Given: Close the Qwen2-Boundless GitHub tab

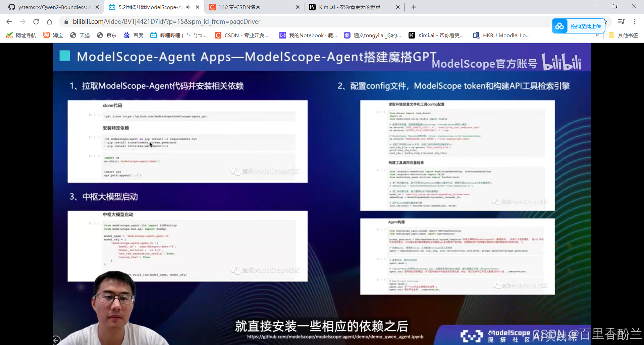Looking at the screenshot, I should click(97, 7).
